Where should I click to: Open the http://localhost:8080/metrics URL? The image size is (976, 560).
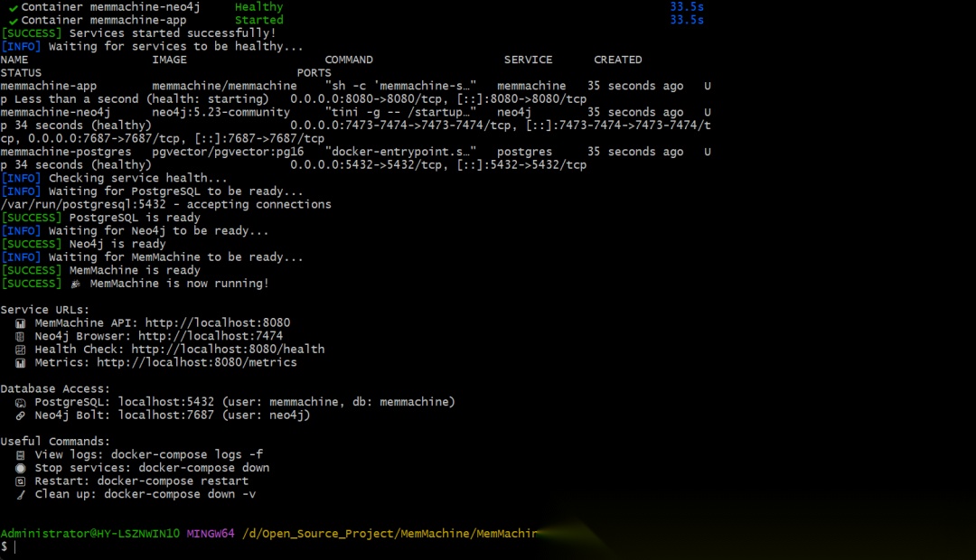click(x=197, y=362)
